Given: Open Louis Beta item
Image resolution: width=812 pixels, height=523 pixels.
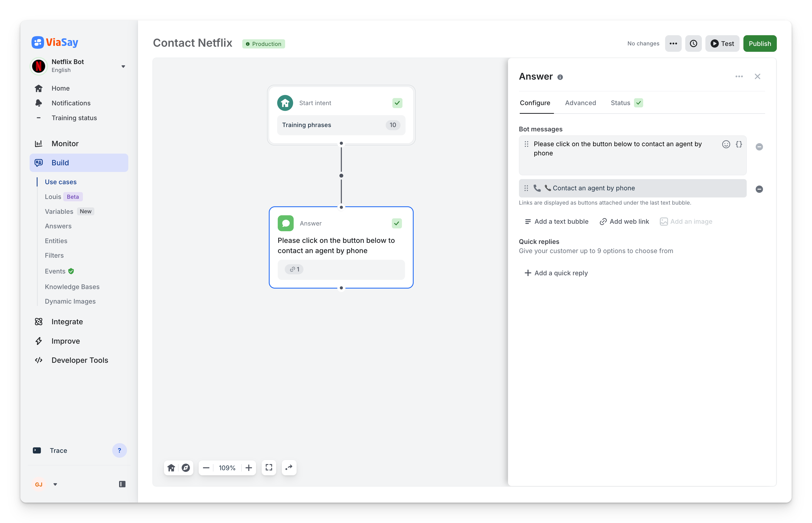Looking at the screenshot, I should pyautogui.click(x=64, y=197).
